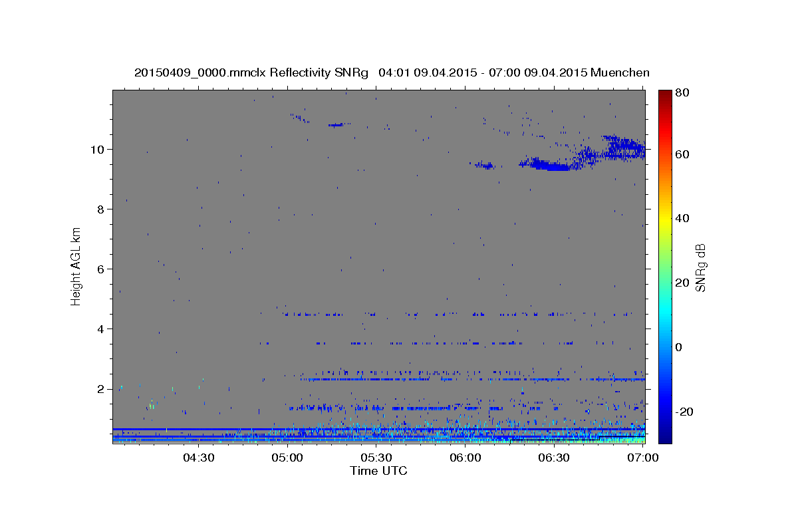Click the 'Time UTC' x-axis label
Image resolution: width=798 pixels, height=532 pixels.
pyautogui.click(x=378, y=471)
